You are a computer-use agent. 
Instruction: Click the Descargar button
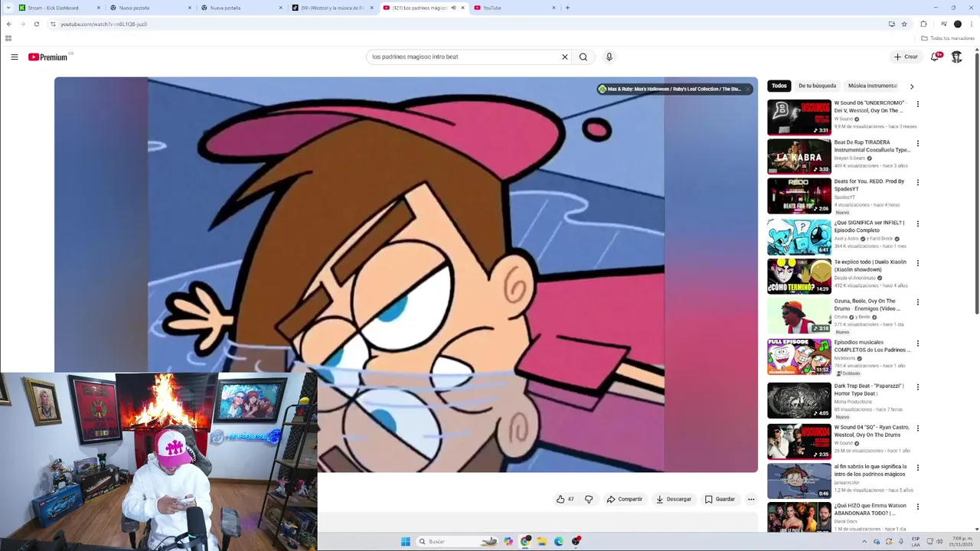click(x=674, y=499)
